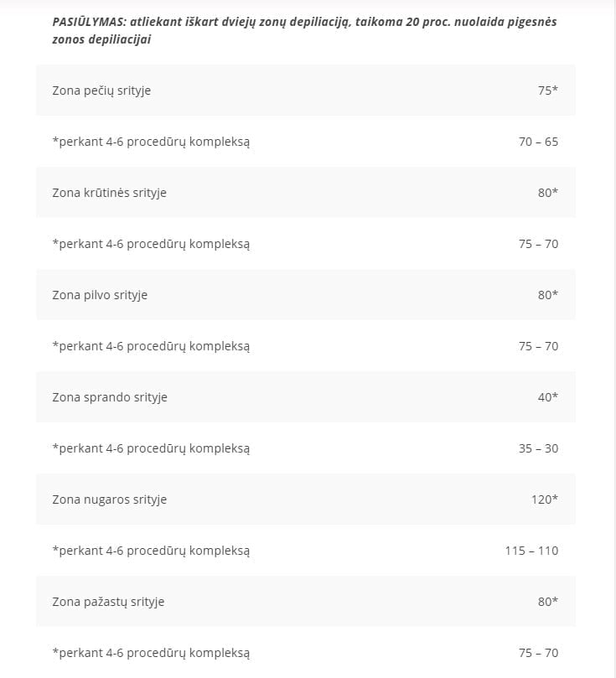Click the 70 – 65 complex price

pyautogui.click(x=538, y=142)
